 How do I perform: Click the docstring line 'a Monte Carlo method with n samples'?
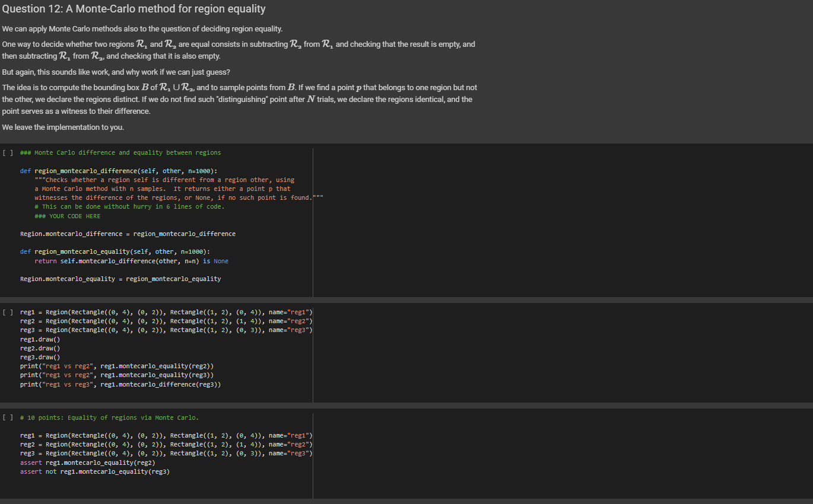coord(163,189)
